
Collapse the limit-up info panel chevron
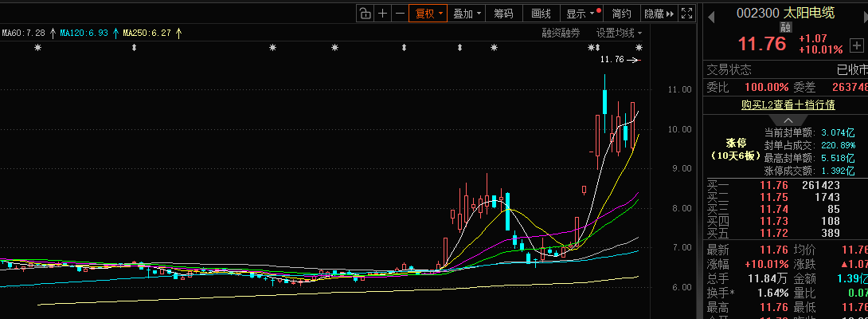coord(788,120)
